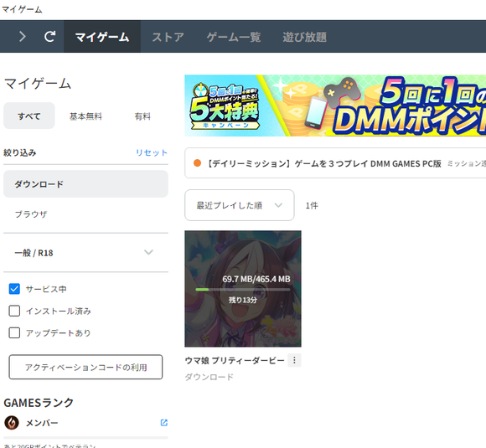
Task: Open the 最近プレイした順 sort dropdown
Action: coord(240,205)
